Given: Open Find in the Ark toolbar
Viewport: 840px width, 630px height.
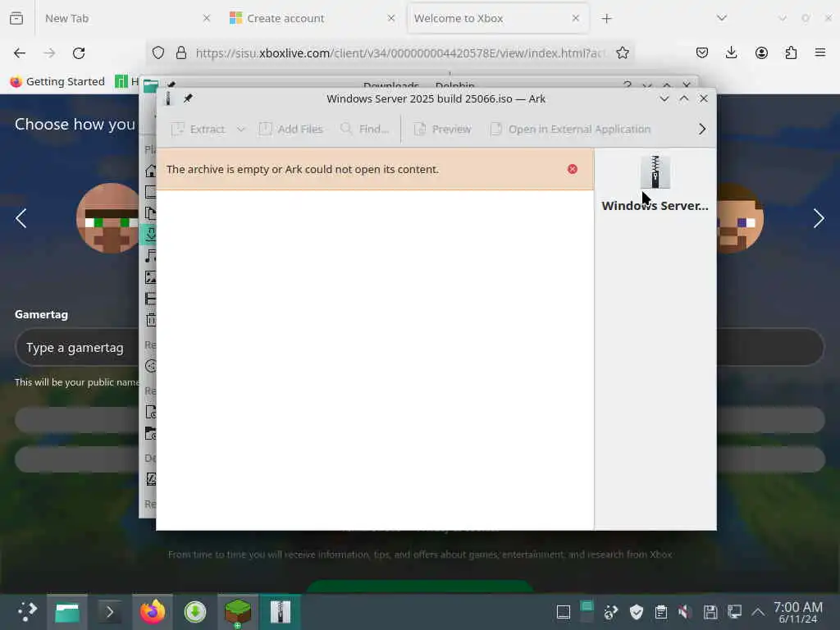Looking at the screenshot, I should pos(365,129).
